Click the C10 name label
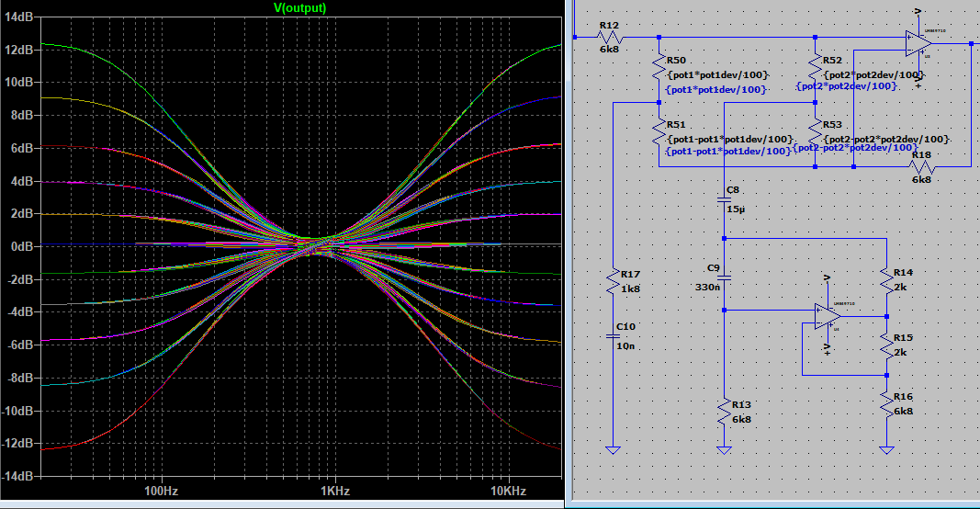Image resolution: width=980 pixels, height=509 pixels. coord(625,326)
